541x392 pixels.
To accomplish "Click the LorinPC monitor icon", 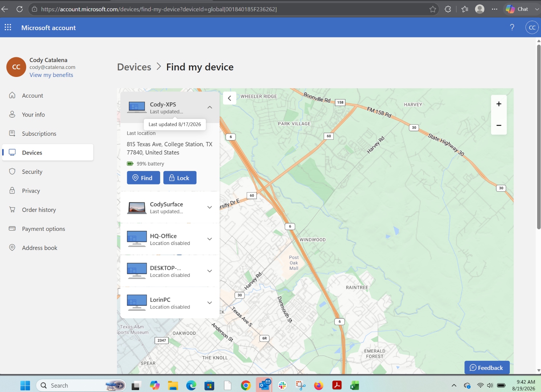I will [x=137, y=303].
